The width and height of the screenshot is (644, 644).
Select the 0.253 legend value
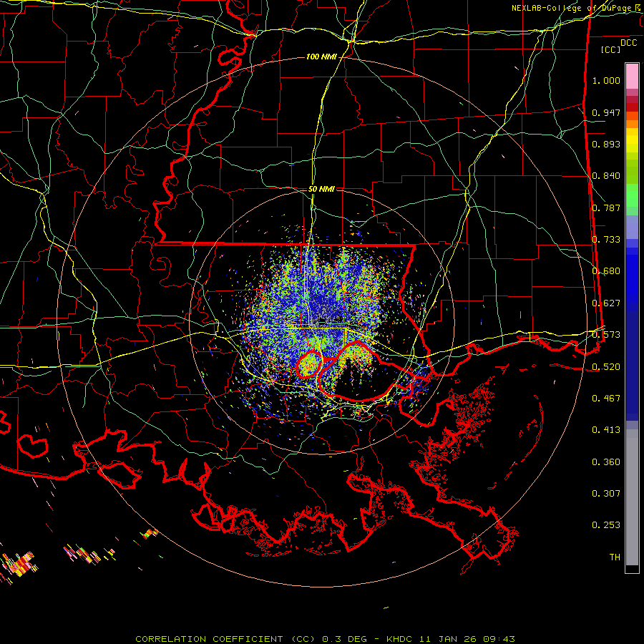(x=606, y=525)
